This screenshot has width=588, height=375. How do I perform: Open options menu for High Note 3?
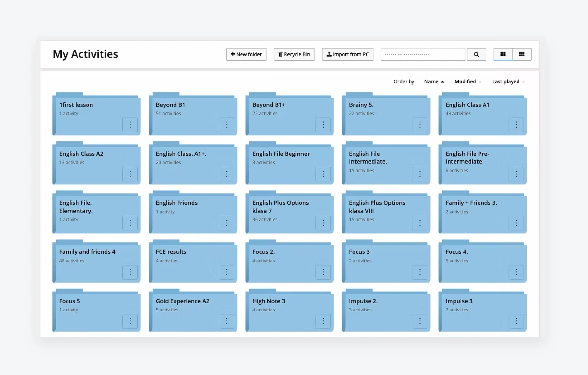pos(323,321)
